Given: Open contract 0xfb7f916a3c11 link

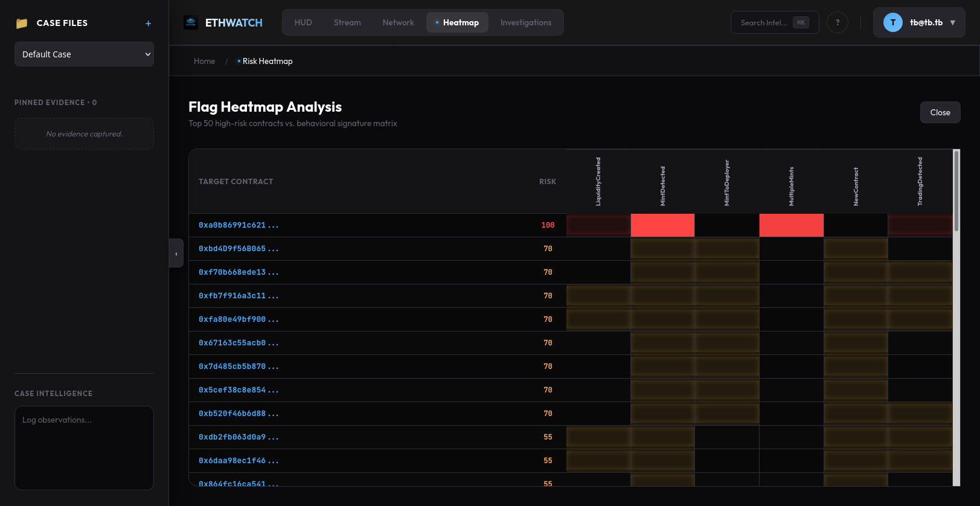Looking at the screenshot, I should coord(239,296).
